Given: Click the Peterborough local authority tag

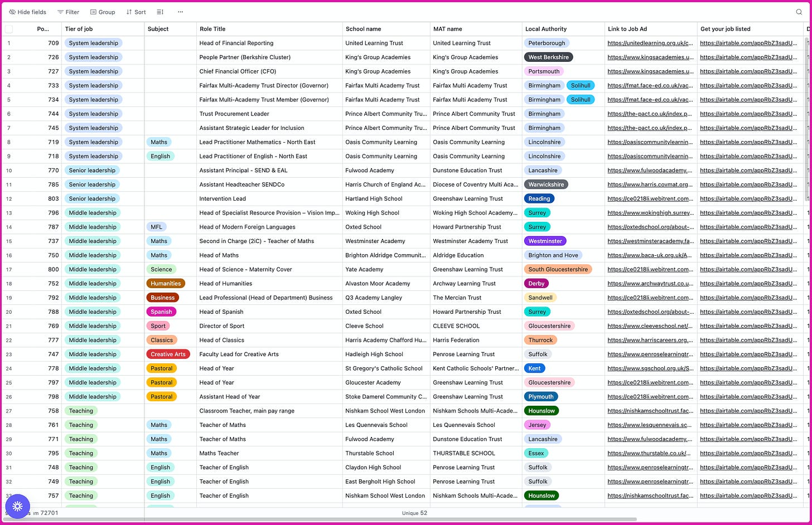Looking at the screenshot, I should click(x=547, y=43).
